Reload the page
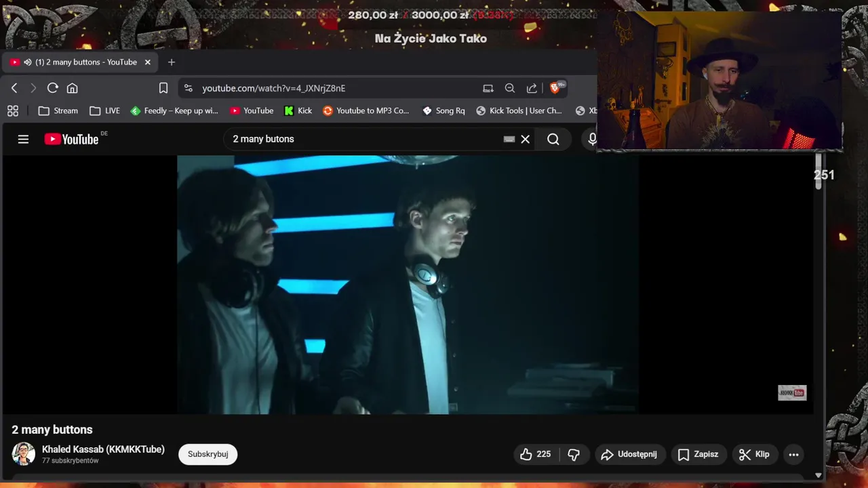This screenshot has height=488, width=868. [x=53, y=88]
